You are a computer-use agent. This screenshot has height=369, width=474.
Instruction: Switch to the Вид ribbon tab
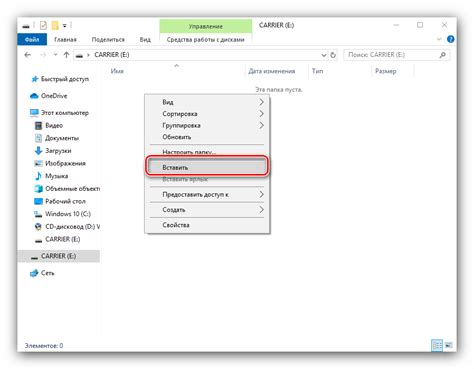[145, 39]
